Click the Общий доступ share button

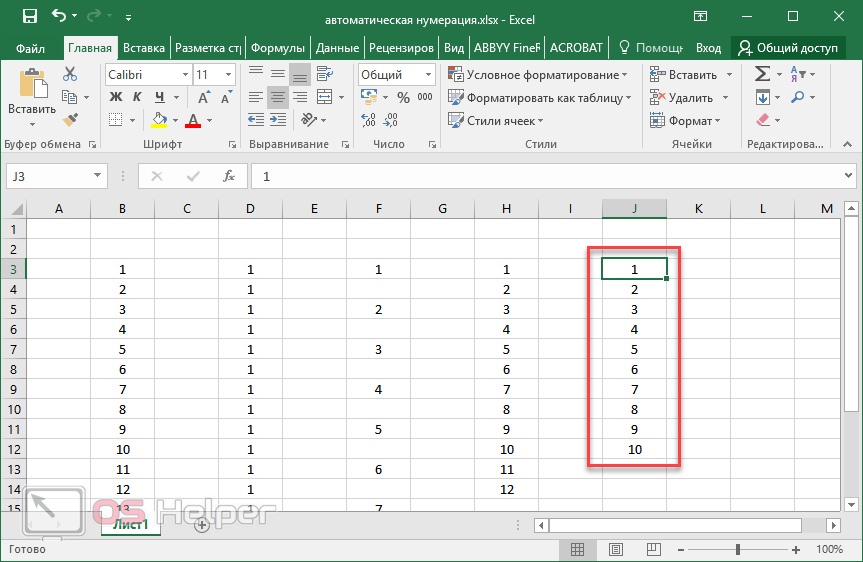click(788, 47)
